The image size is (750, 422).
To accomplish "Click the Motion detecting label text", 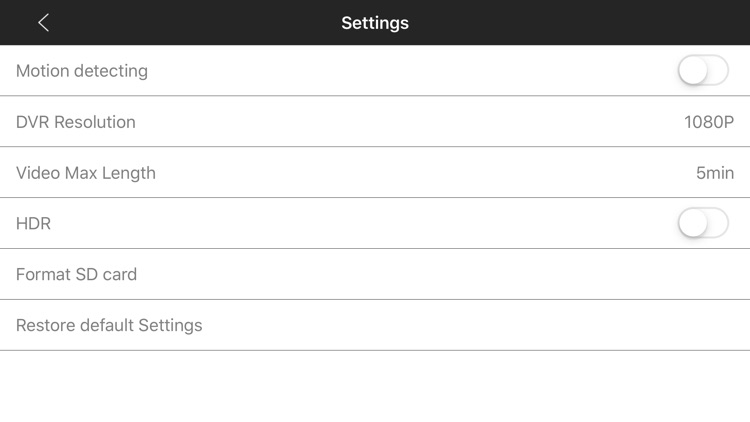I will pos(82,71).
